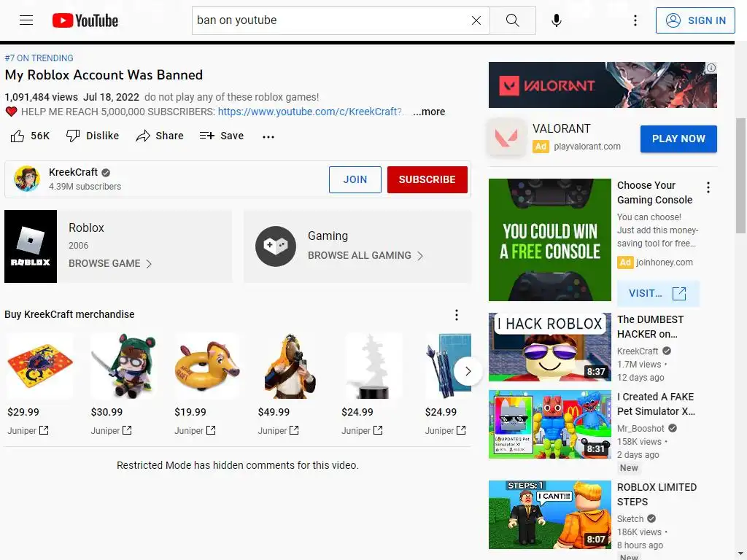
Task: Click the Gaming controller icon
Action: [x=275, y=246]
